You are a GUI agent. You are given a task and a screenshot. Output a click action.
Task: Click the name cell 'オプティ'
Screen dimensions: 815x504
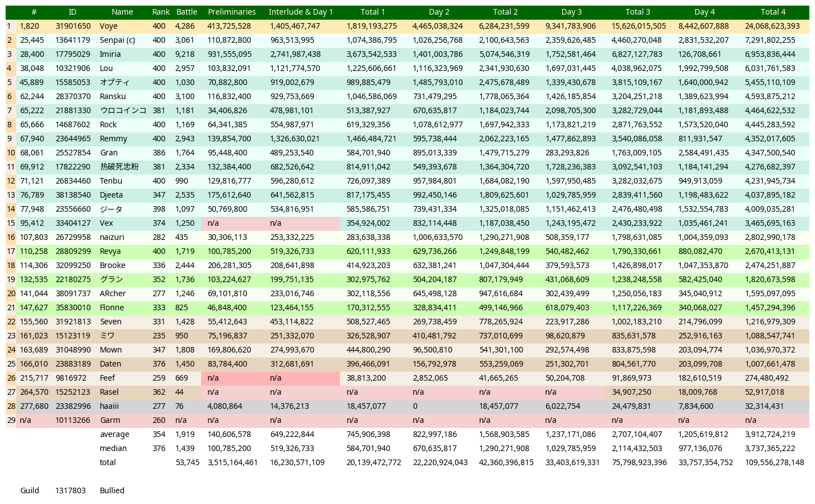[114, 82]
